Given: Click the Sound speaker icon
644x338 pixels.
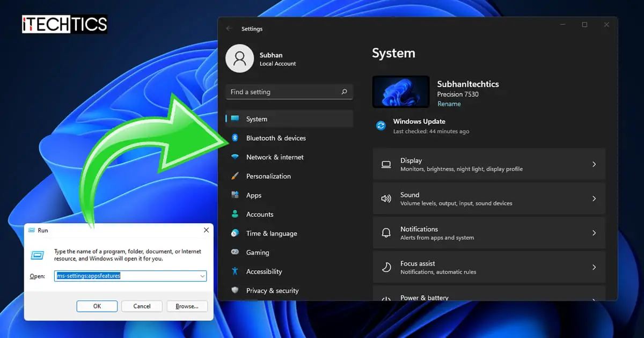Looking at the screenshot, I should click(386, 199).
